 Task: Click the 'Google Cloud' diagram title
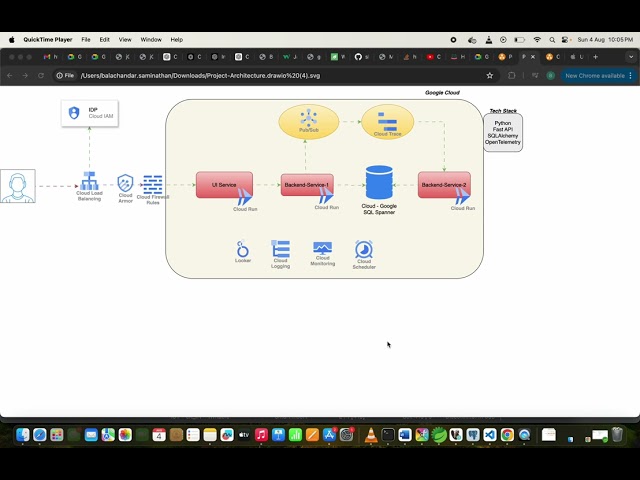click(x=442, y=93)
